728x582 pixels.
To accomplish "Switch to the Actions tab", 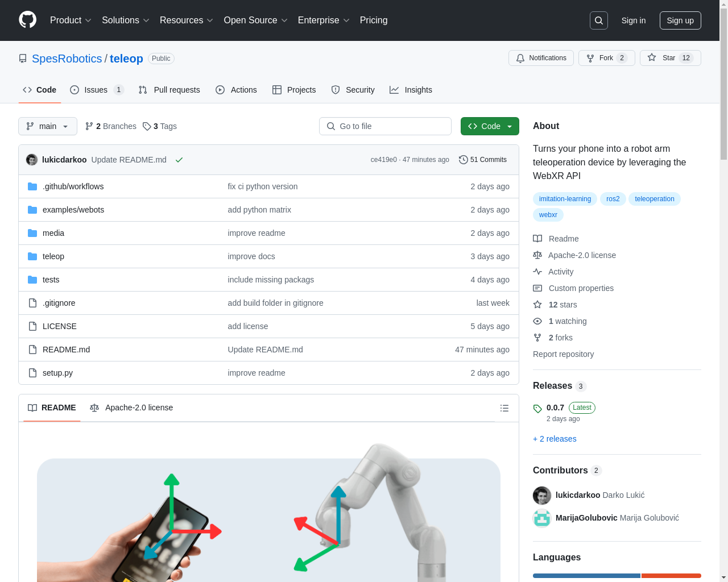I will click(x=236, y=90).
